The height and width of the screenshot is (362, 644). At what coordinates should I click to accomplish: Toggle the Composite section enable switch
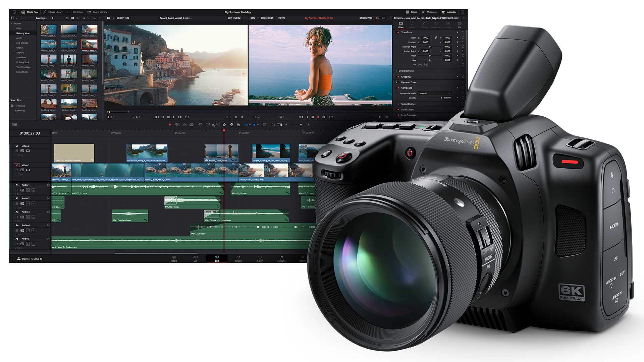[x=398, y=88]
